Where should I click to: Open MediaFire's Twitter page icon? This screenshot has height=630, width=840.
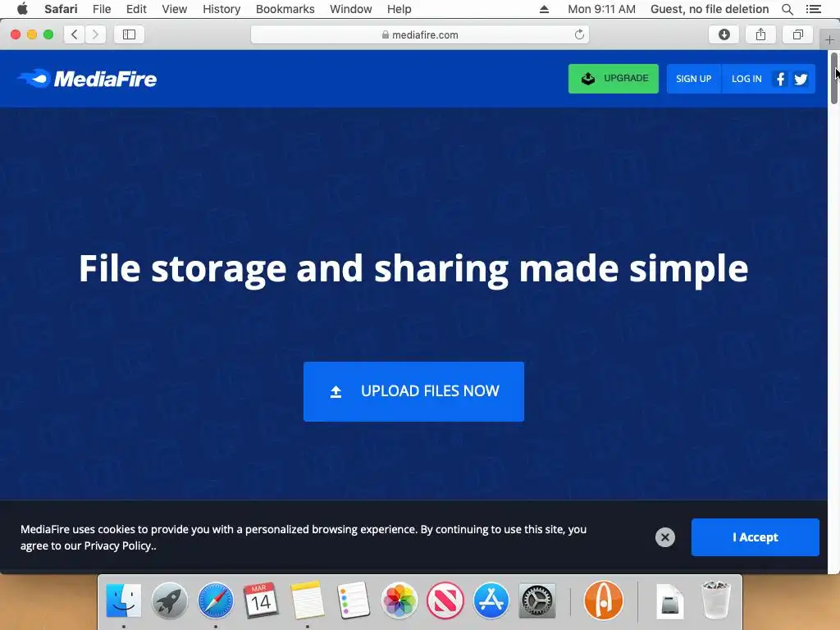tap(801, 79)
